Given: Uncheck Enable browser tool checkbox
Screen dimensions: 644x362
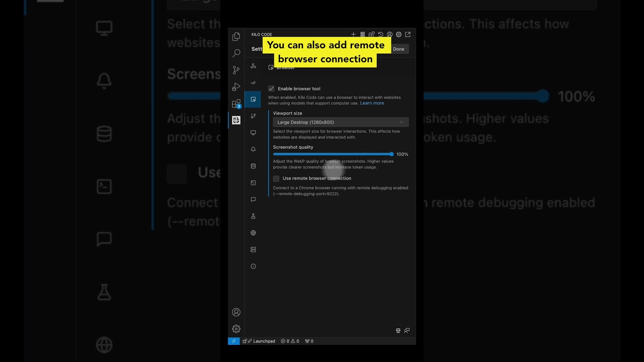Looking at the screenshot, I should [271, 88].
